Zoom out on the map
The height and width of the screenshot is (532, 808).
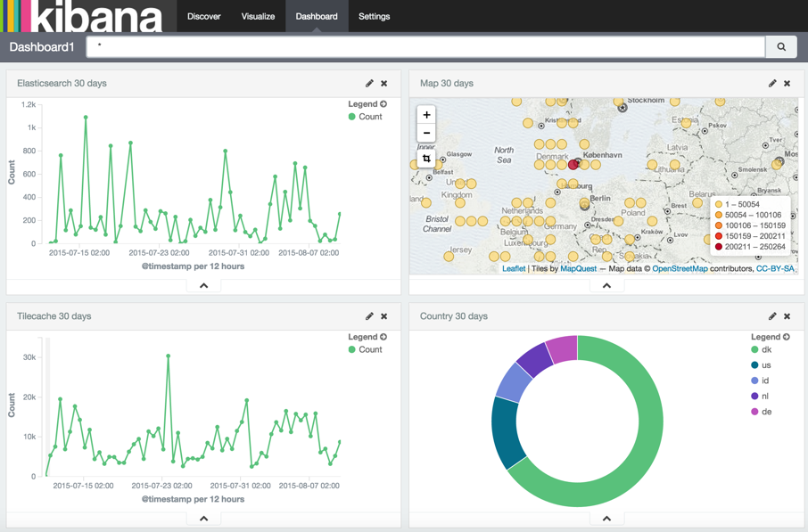coord(426,133)
